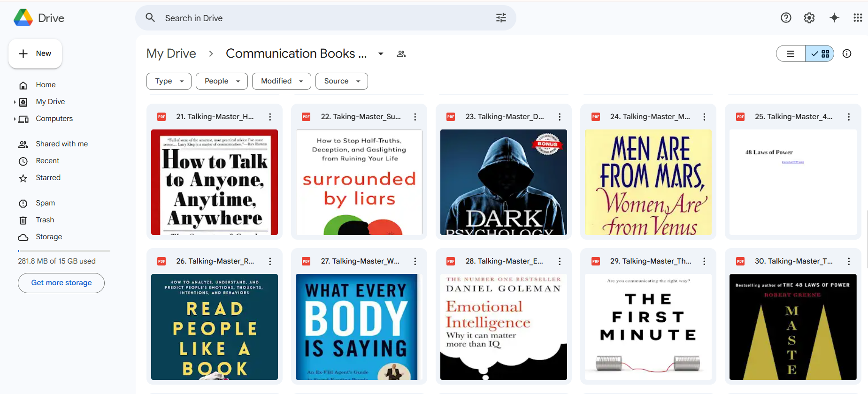Open Mastery by Robert Greene thumbnail
Viewport: 868px width, 394px height.
(x=793, y=327)
